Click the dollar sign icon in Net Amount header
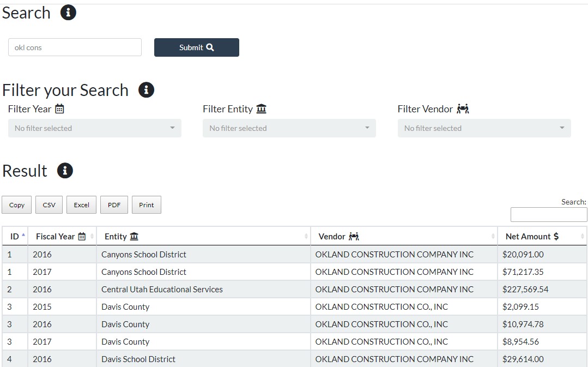Screen dimensions: 588x367 (556, 237)
